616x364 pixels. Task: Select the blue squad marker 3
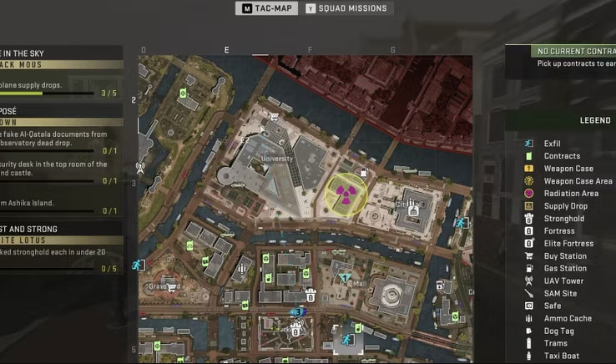[x=298, y=312]
